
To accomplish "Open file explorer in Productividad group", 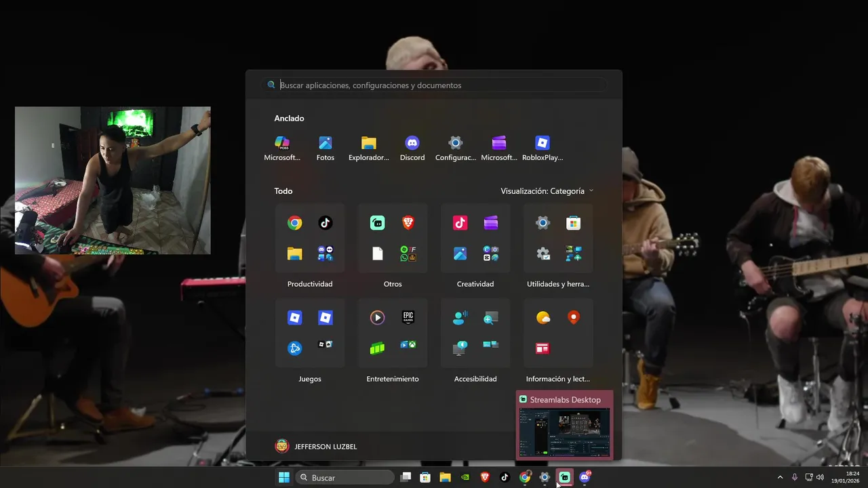I will click(x=294, y=253).
